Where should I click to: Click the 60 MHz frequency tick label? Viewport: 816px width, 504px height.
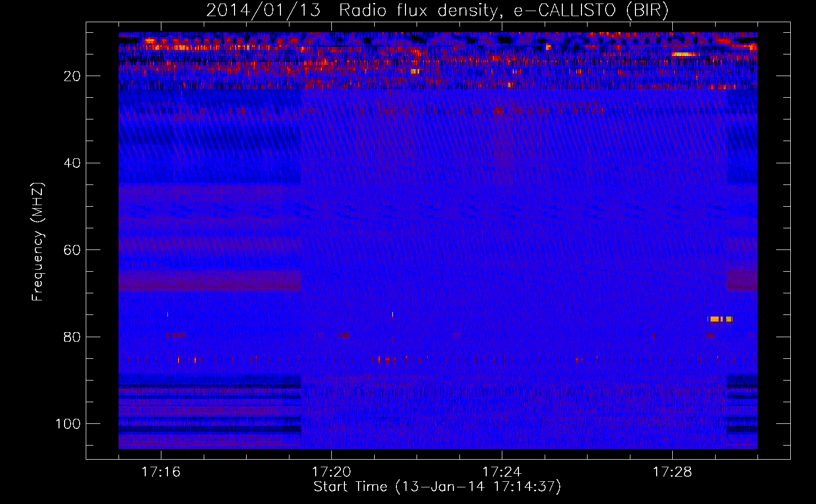point(72,250)
